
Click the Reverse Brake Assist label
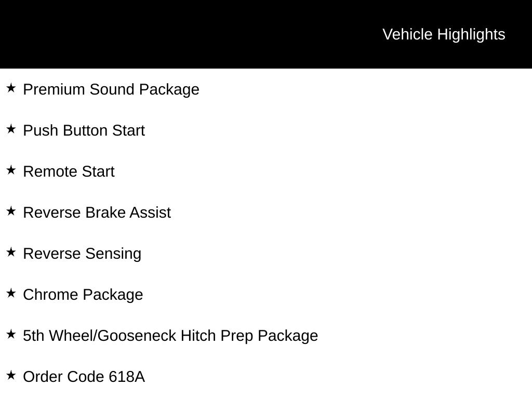[x=97, y=212]
